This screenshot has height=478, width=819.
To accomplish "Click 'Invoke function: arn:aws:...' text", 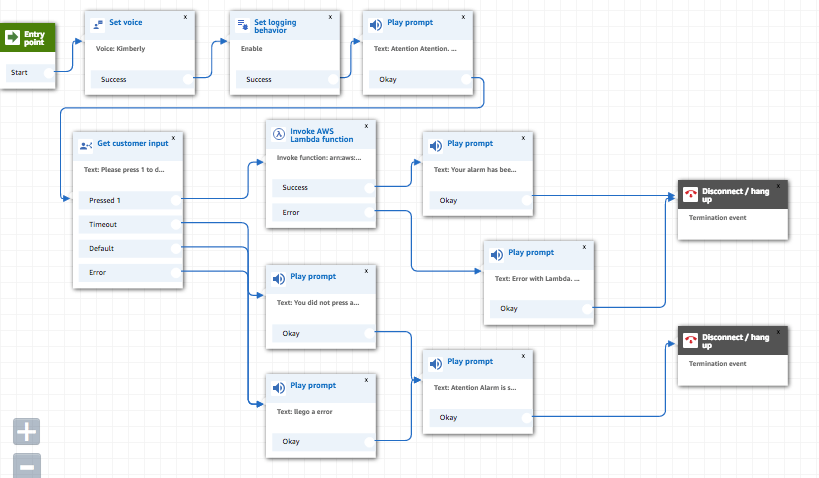I will pyautogui.click(x=319, y=158).
